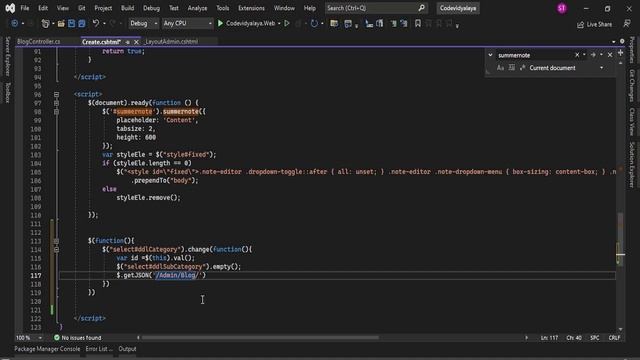The width and height of the screenshot is (640, 360).
Task: Open the Edit menu
Action: [43, 8]
